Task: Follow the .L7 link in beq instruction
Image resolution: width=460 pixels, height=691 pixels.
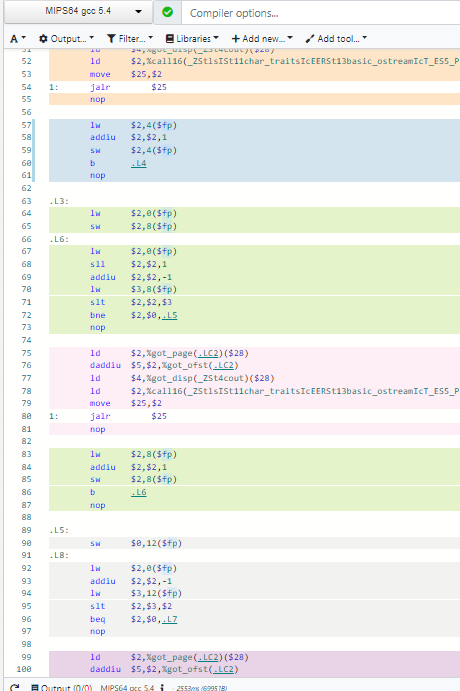Action: click(x=169, y=620)
